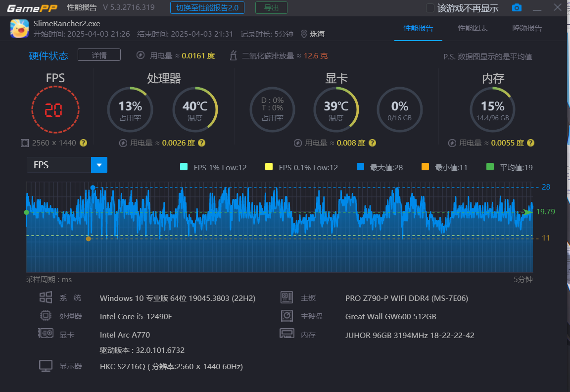
Task: Click the orange minimum value marker on chart
Action: 89,239
